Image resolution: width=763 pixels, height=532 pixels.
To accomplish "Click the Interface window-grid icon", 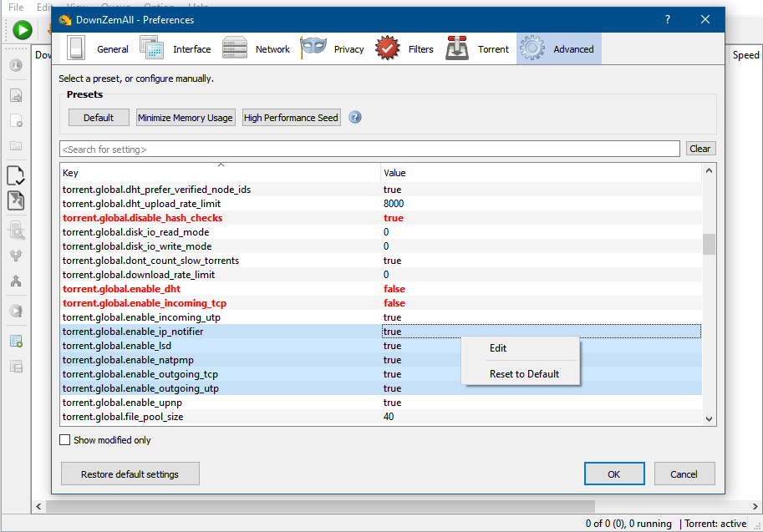I will [x=152, y=48].
